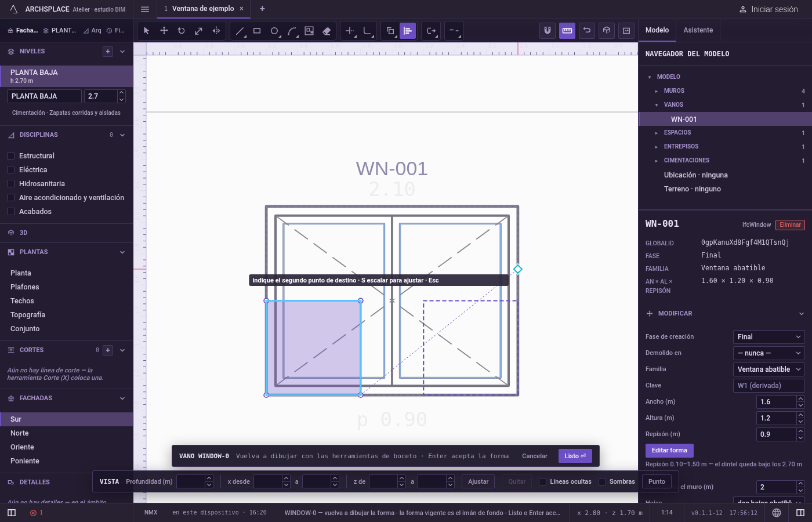Open the globe language icon
The width and height of the screenshot is (812, 522).
pos(777,513)
